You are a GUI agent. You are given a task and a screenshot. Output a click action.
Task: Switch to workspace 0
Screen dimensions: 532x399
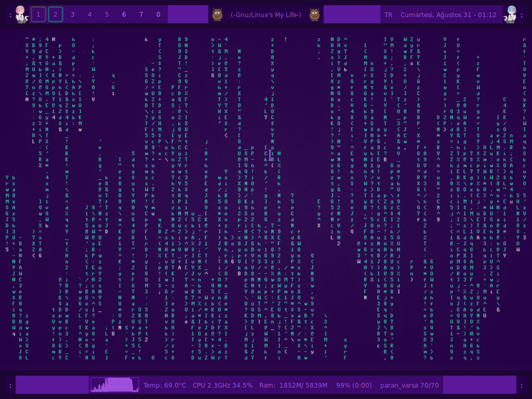coord(158,15)
